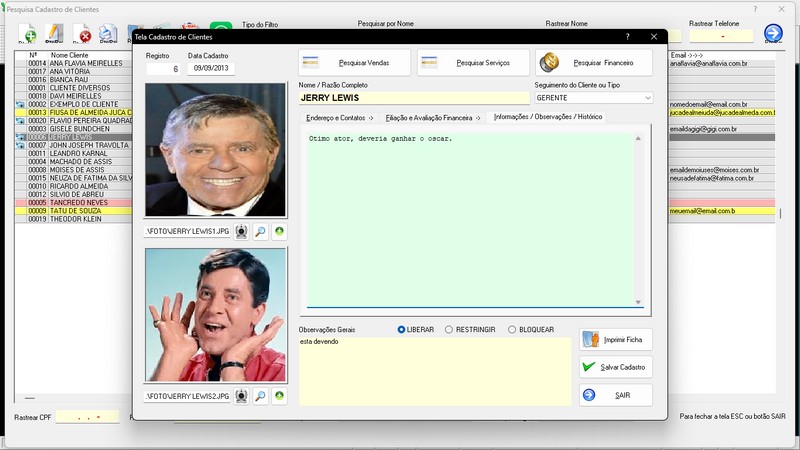This screenshot has width=800, height=450.
Task: Select row 00019 THEODOR KLEIN
Action: [x=73, y=219]
